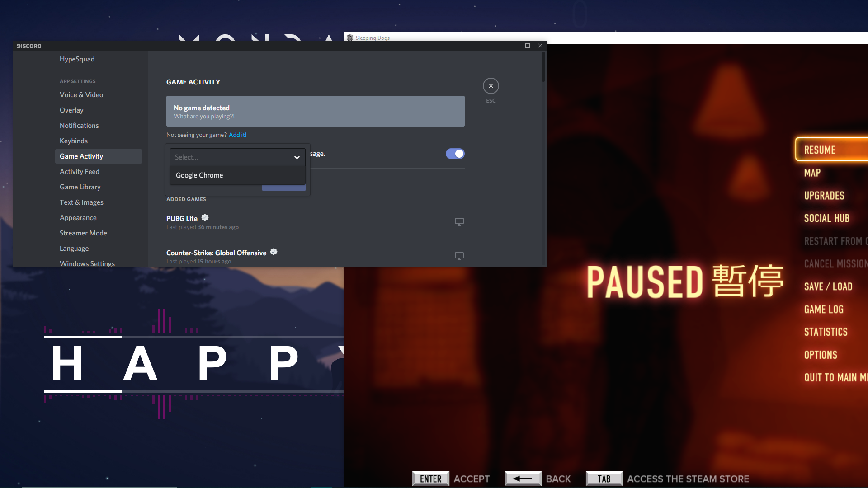Click the verified badge next to PUBG Lite
Image resolution: width=868 pixels, height=488 pixels.
[x=204, y=217]
